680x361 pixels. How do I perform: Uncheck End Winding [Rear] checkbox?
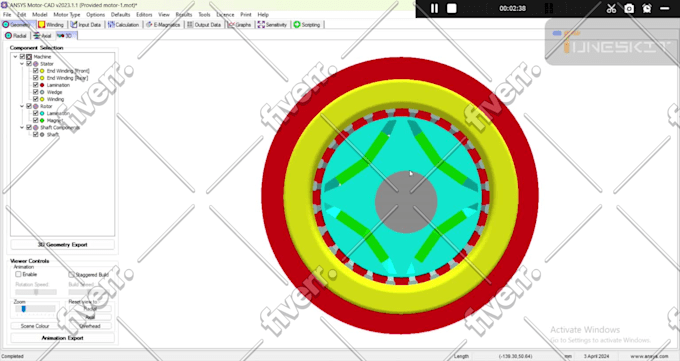coord(36,78)
